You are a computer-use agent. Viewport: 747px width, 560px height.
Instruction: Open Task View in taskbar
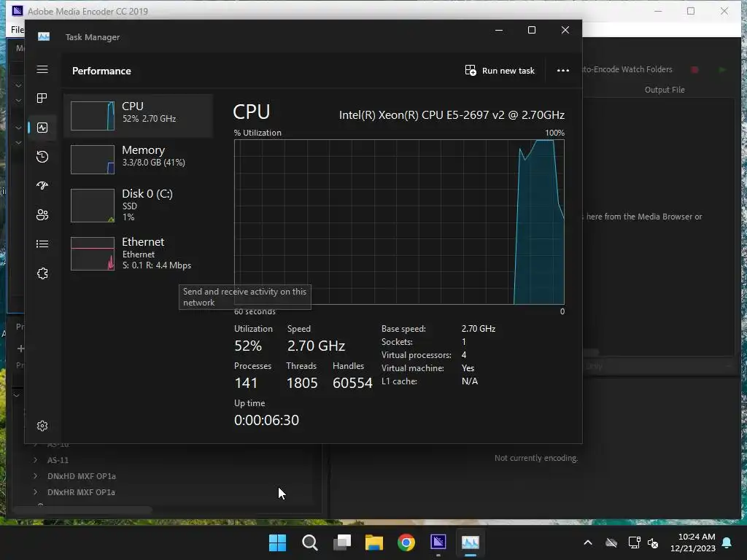(x=342, y=542)
